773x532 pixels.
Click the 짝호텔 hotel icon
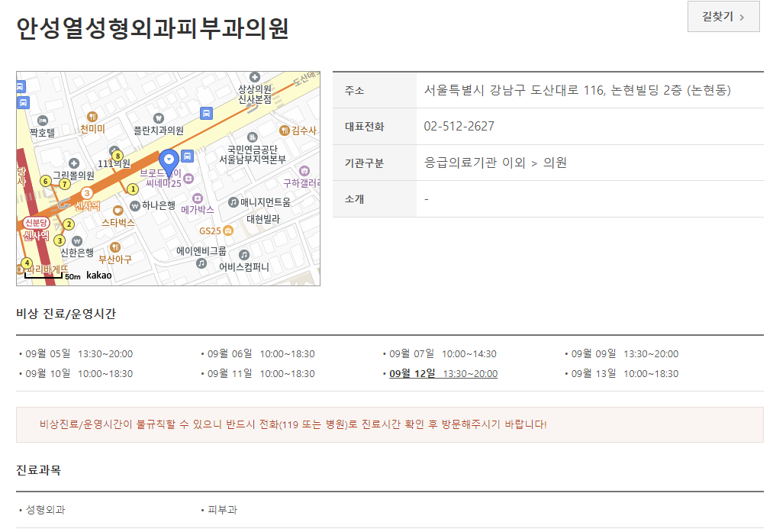[x=43, y=121]
